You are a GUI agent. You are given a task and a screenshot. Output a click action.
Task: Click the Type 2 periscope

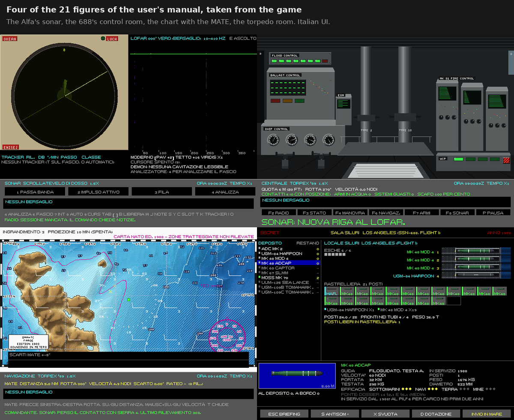[365, 94]
